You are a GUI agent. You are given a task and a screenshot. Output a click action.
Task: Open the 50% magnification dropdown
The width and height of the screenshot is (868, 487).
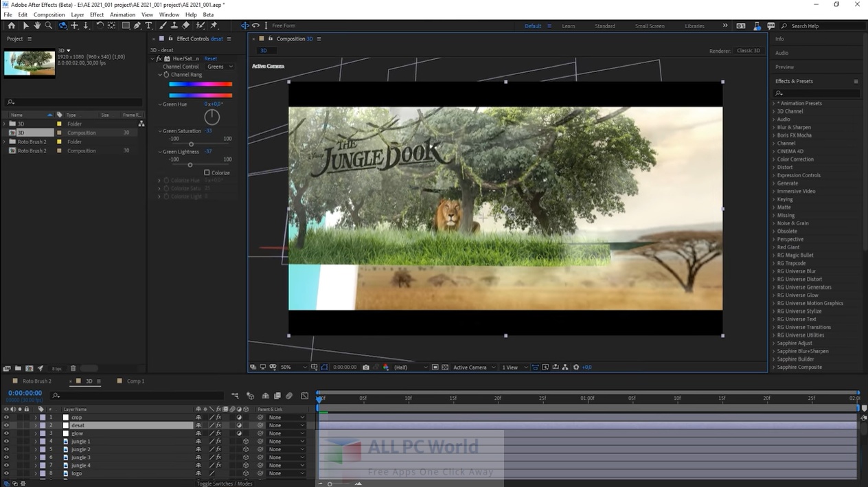(x=295, y=367)
